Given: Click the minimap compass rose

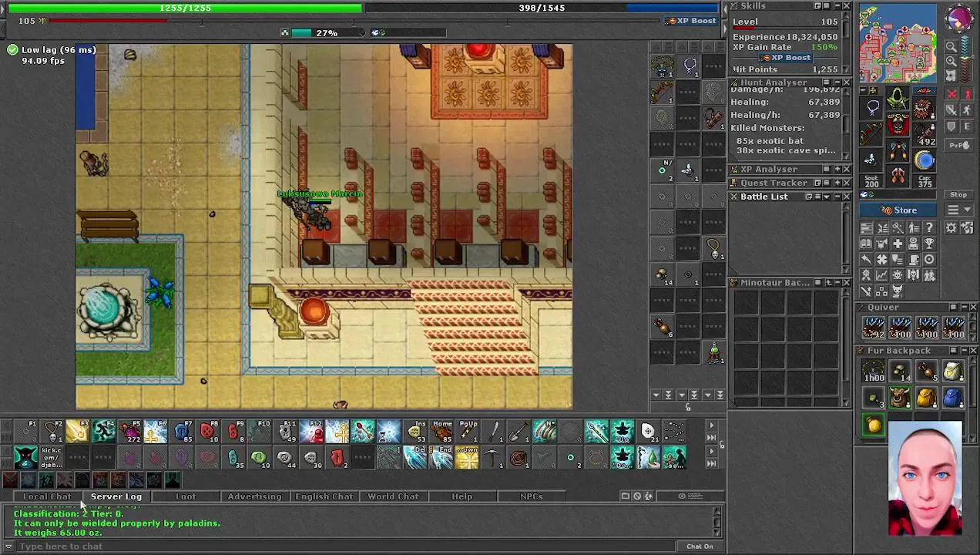Looking at the screenshot, I should pyautogui.click(x=958, y=18).
